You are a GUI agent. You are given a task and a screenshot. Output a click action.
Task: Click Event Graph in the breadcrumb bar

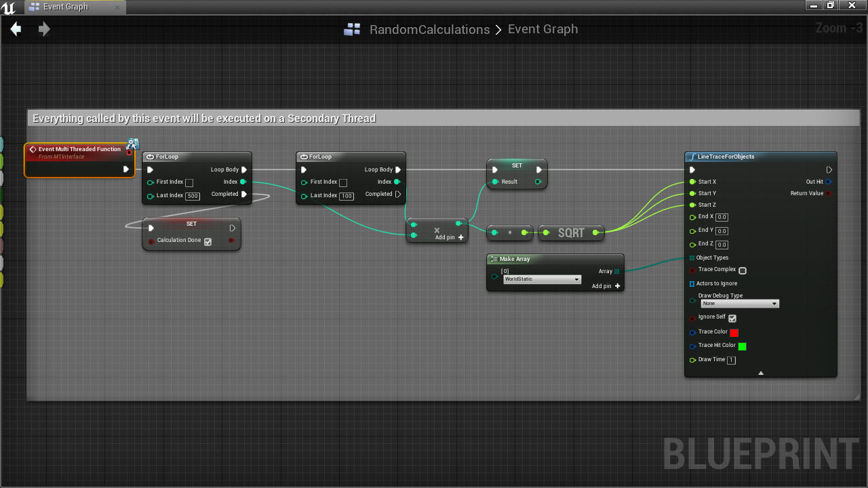point(542,29)
